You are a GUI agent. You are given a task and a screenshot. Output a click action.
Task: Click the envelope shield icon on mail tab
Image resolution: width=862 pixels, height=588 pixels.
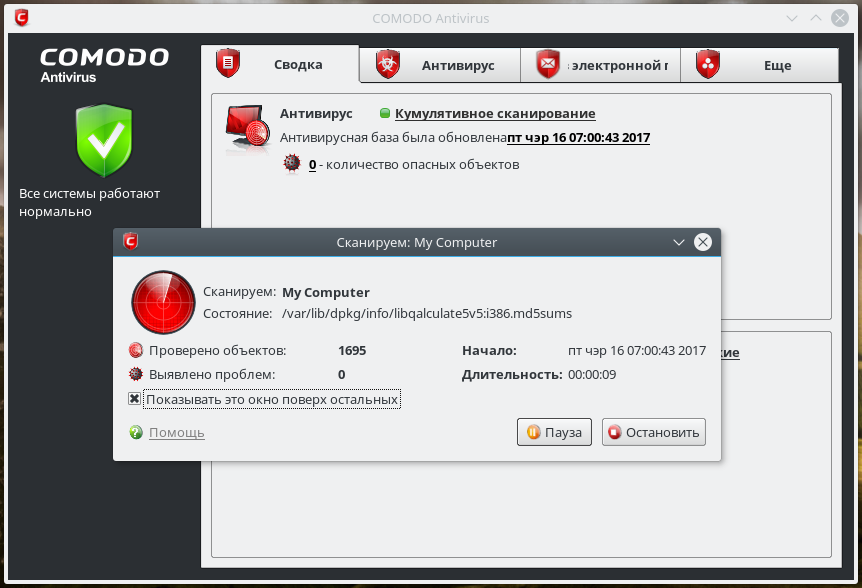548,64
